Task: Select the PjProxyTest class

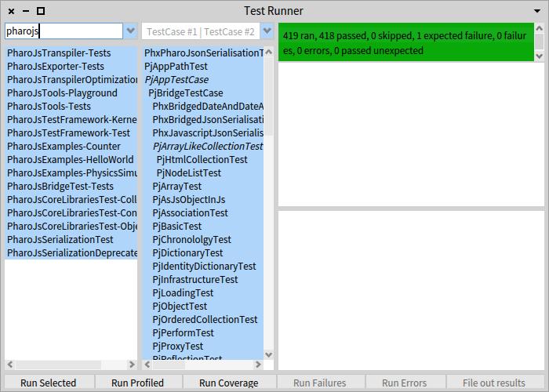Action: (177, 347)
